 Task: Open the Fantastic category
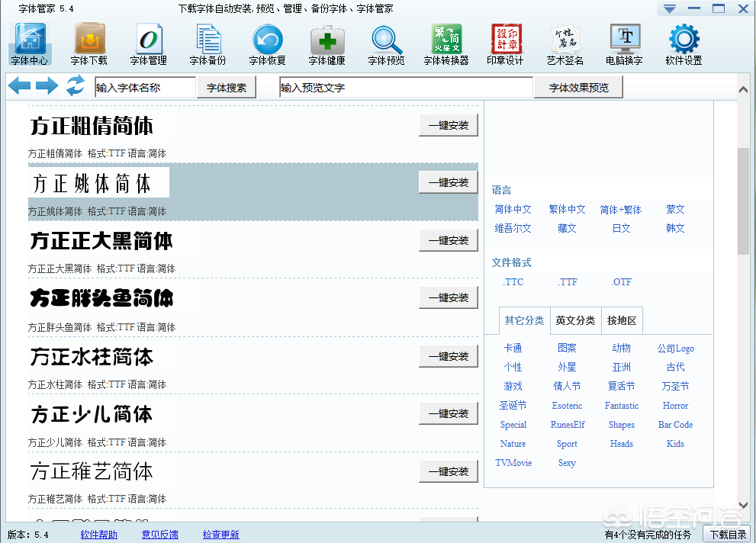coord(622,406)
